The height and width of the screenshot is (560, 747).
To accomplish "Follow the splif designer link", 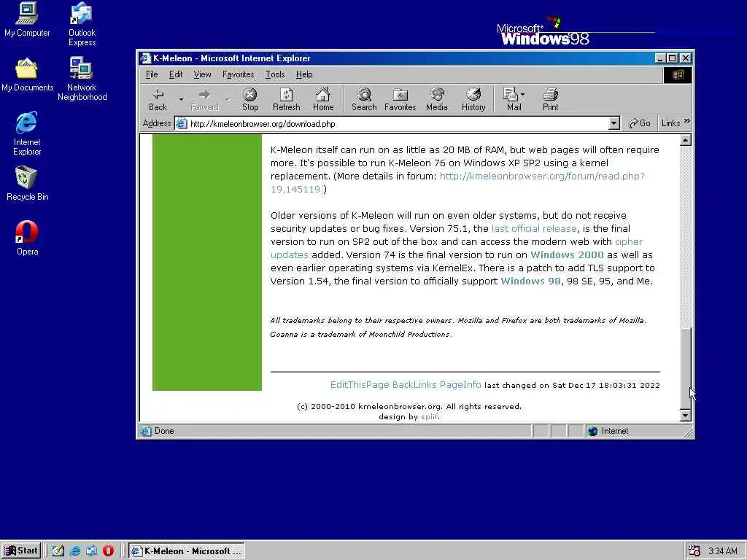I will 429,416.
